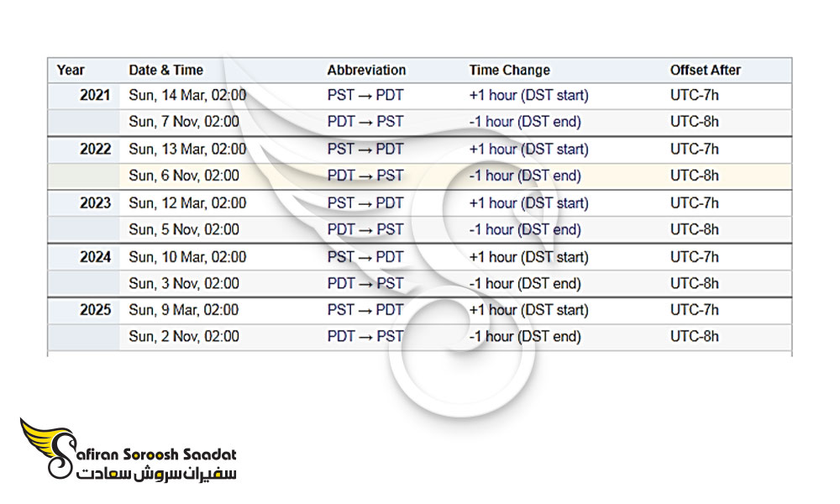This screenshot has width=840, height=504.
Task: Select the 2022 year cell
Action: [x=96, y=149]
